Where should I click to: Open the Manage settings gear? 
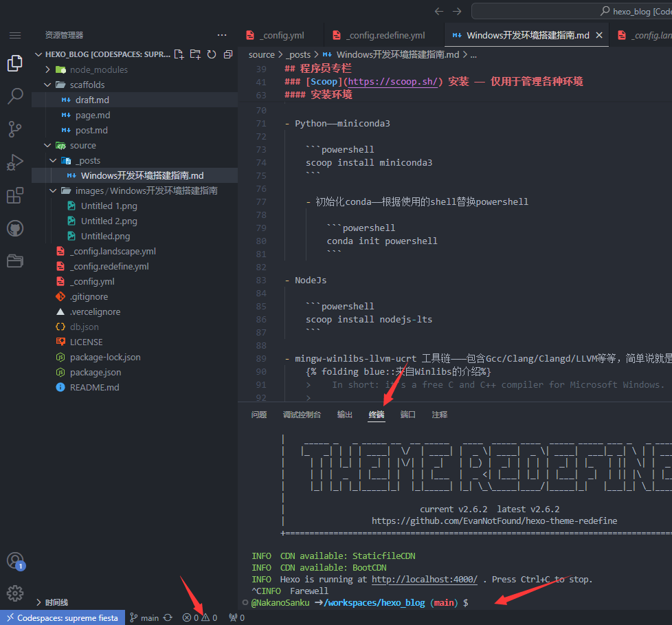[x=15, y=593]
